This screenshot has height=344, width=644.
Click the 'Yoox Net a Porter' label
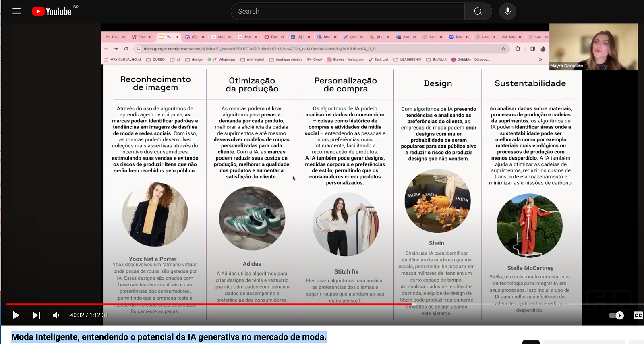(153, 259)
